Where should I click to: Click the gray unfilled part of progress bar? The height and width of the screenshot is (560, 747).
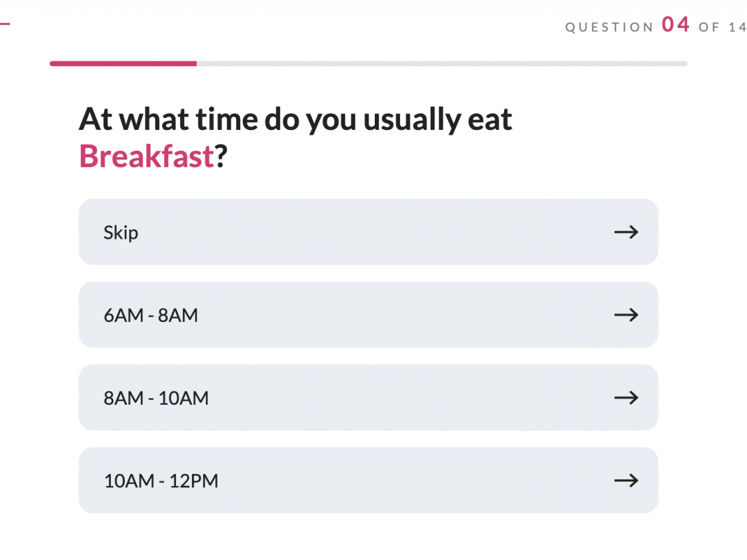point(442,64)
